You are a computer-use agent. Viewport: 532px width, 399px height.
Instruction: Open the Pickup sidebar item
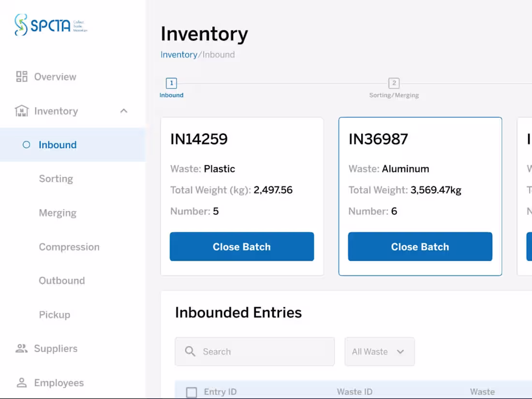click(55, 314)
